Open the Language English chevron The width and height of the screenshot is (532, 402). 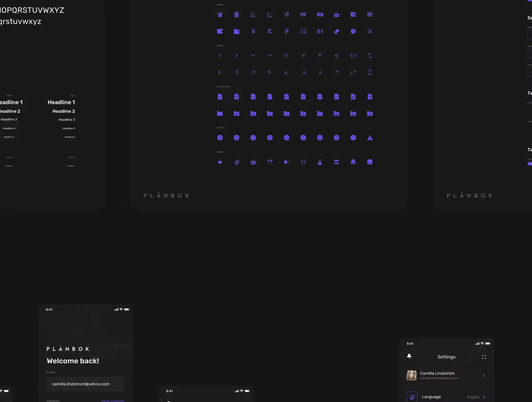click(x=484, y=397)
